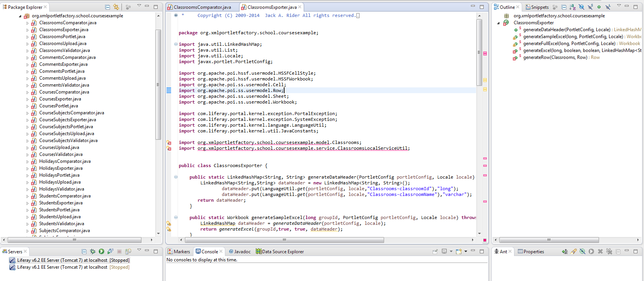Expand the folded copyright comment
This screenshot has height=281, width=644.
[176, 15]
